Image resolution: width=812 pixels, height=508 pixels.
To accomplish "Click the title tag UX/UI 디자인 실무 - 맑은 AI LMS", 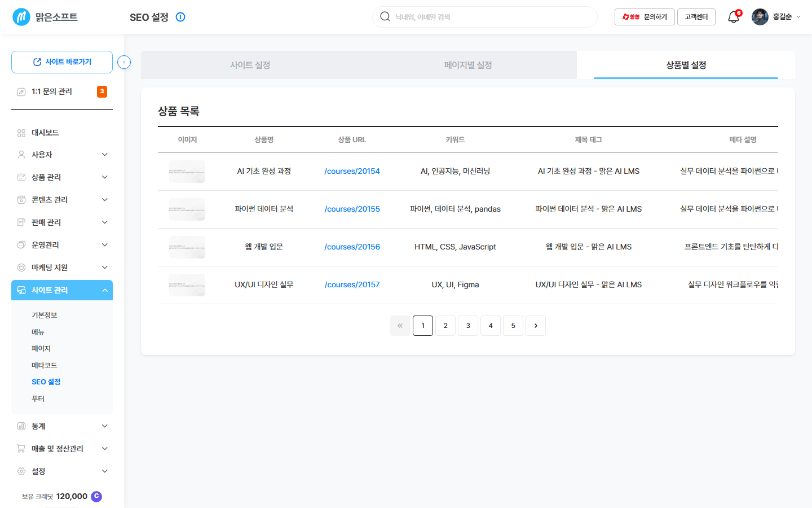I will pos(589,284).
